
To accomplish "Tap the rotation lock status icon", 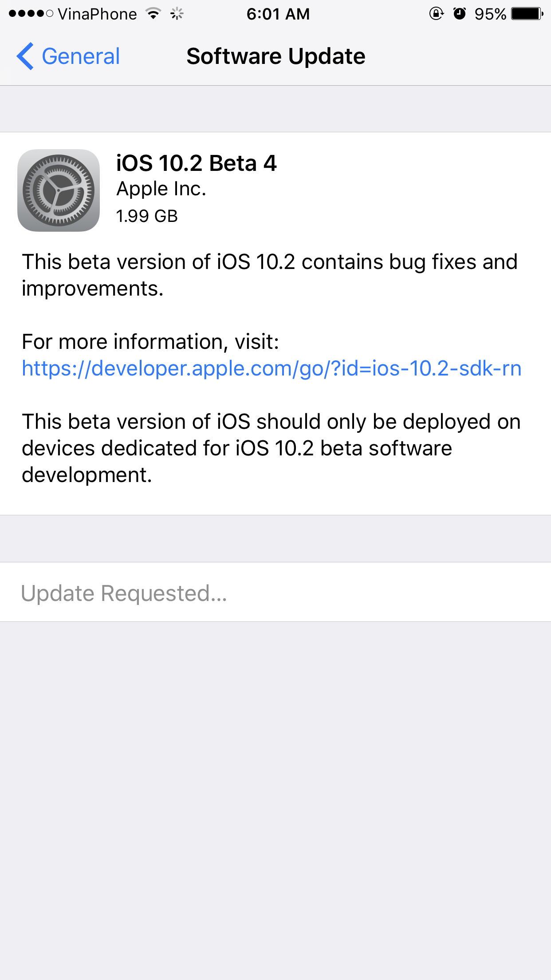I will [x=436, y=14].
